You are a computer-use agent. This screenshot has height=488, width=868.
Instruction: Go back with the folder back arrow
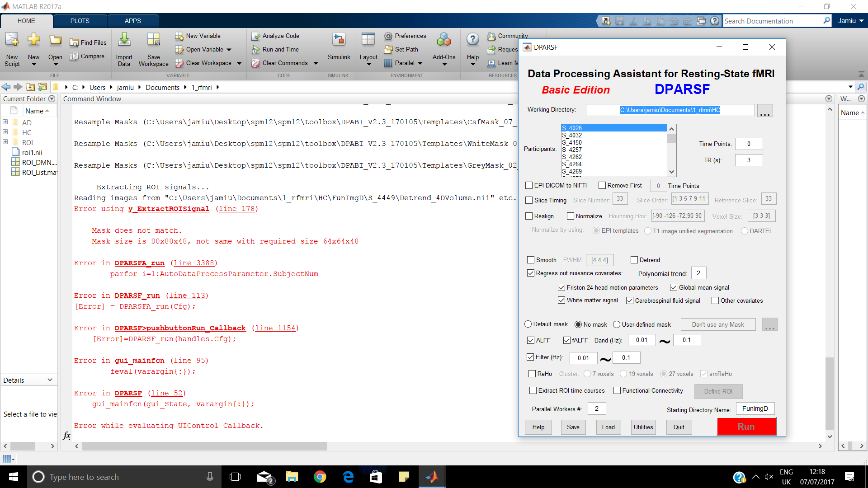pyautogui.click(x=6, y=87)
